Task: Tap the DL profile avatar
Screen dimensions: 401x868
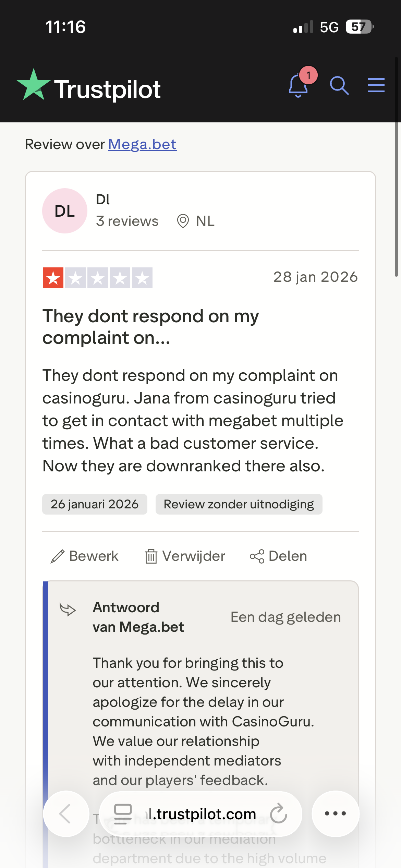Action: (x=65, y=211)
